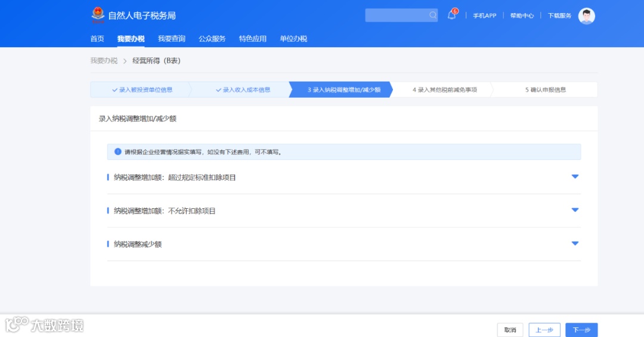Click 我要办税 breadcrumb link
The image size is (644, 337).
(104, 60)
